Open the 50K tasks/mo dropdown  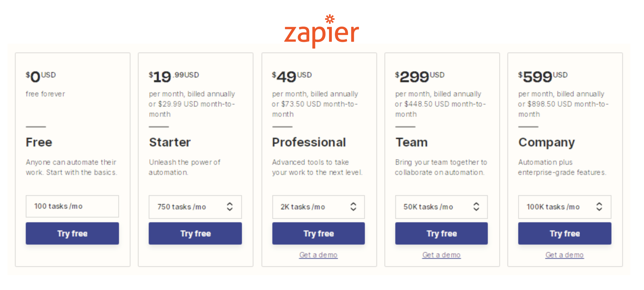441,207
